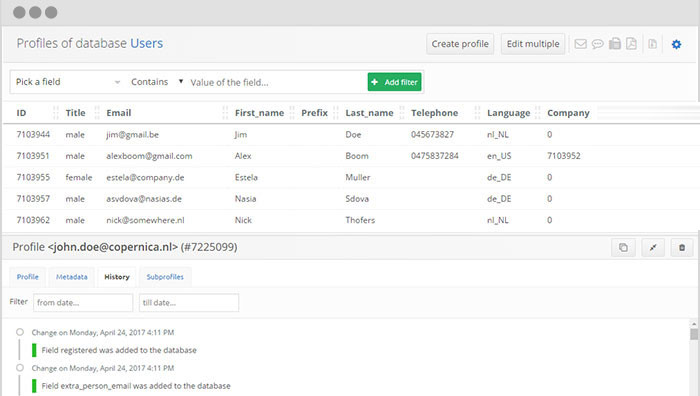Open the 'Pick a field' dropdown
The height and width of the screenshot is (396, 700).
tap(67, 82)
